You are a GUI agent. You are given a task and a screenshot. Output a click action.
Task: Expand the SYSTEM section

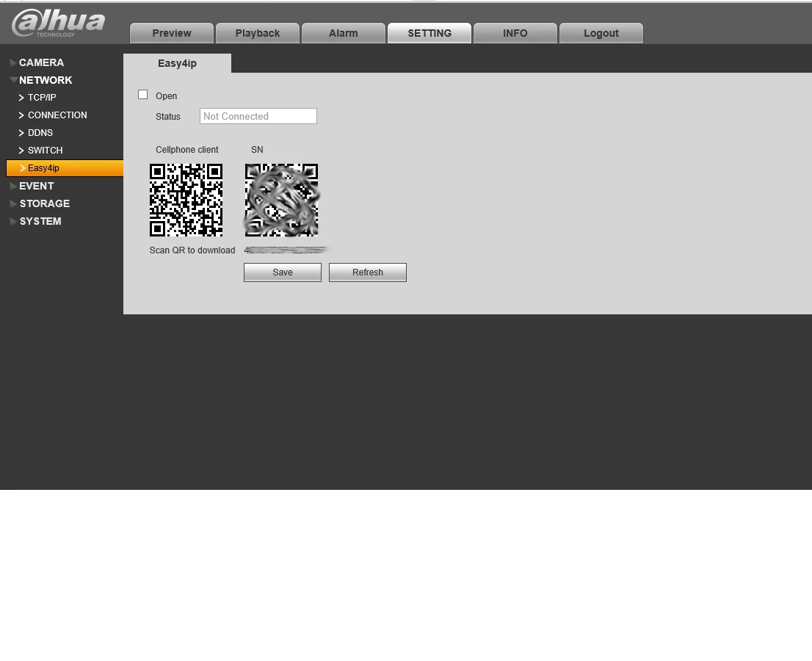(36, 221)
